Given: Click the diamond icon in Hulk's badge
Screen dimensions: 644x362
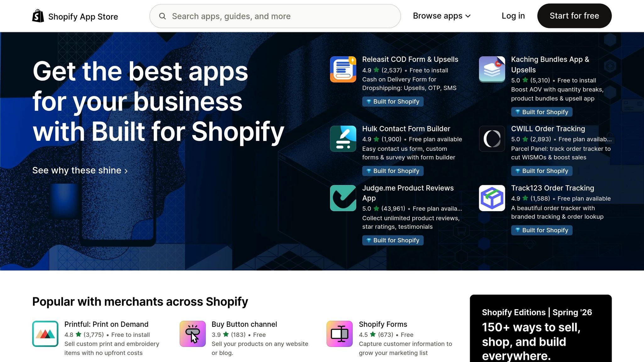Looking at the screenshot, I should 369,171.
